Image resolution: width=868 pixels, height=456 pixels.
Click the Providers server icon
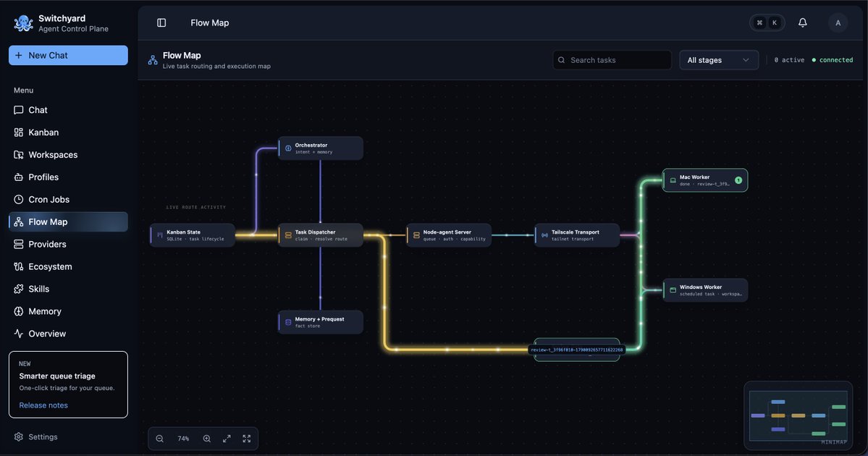18,244
